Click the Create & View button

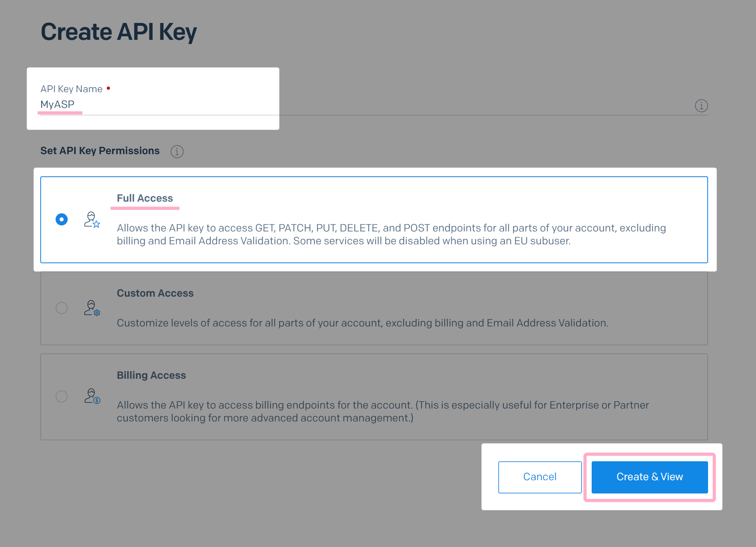click(x=650, y=477)
